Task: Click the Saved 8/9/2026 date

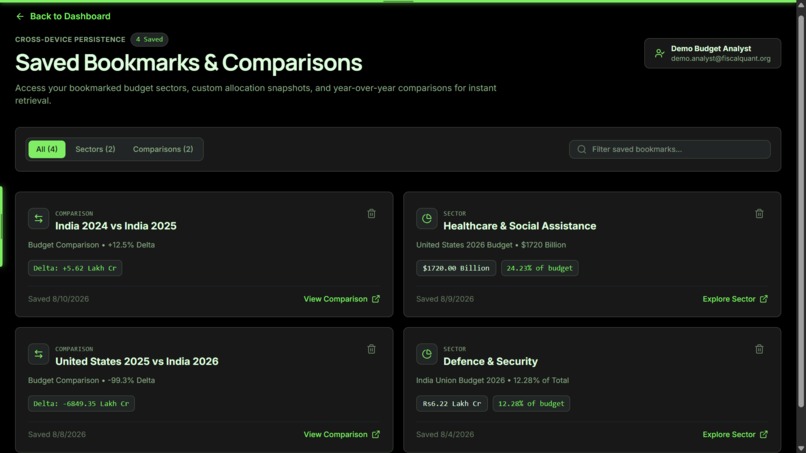Action: [445, 299]
